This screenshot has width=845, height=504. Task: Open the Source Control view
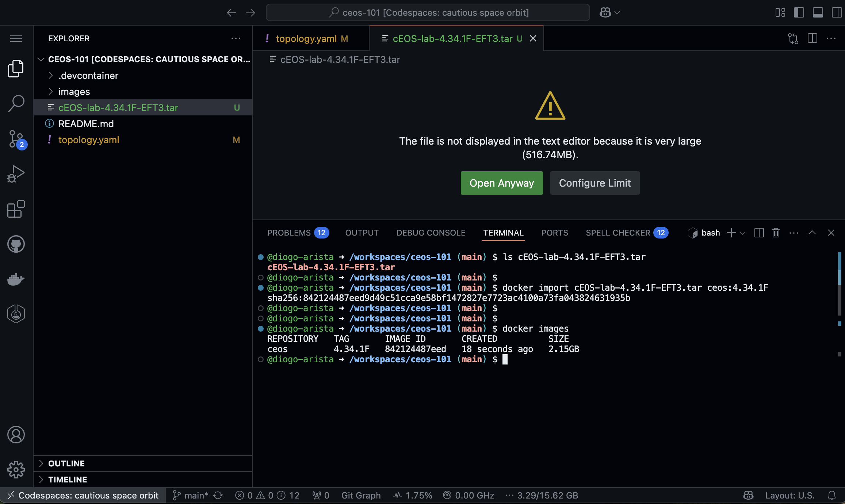16,139
